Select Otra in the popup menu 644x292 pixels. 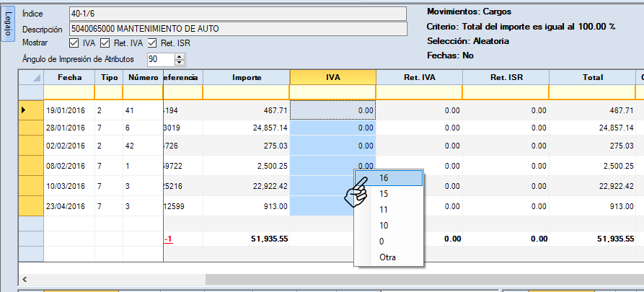387,257
